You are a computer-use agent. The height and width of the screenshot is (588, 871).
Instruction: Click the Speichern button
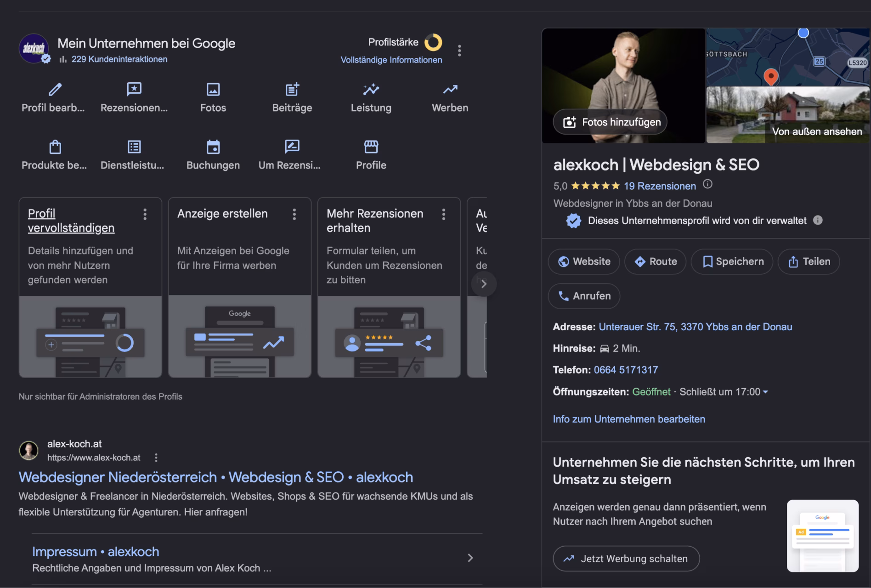click(x=732, y=262)
